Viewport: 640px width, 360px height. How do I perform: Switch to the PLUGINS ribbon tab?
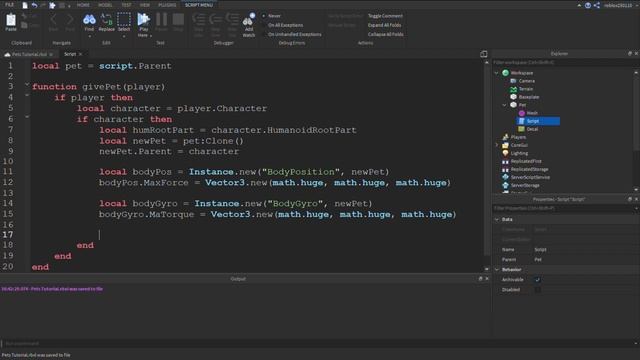coord(167,5)
